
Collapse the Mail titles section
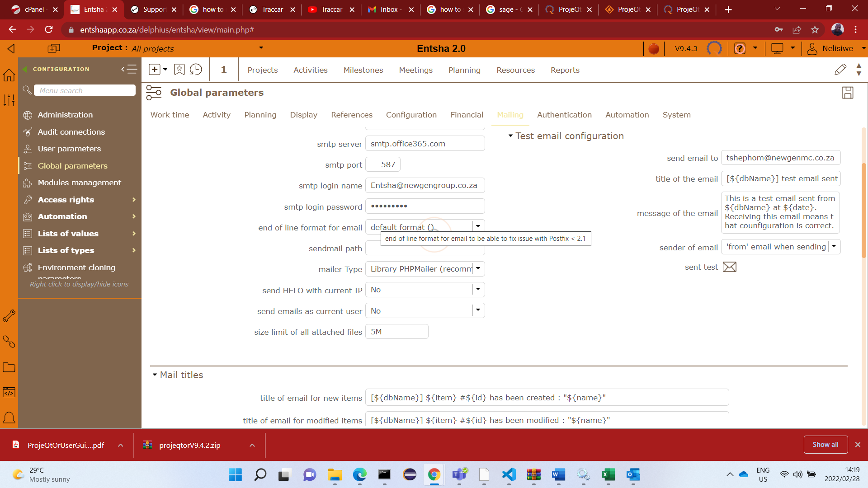coord(155,375)
